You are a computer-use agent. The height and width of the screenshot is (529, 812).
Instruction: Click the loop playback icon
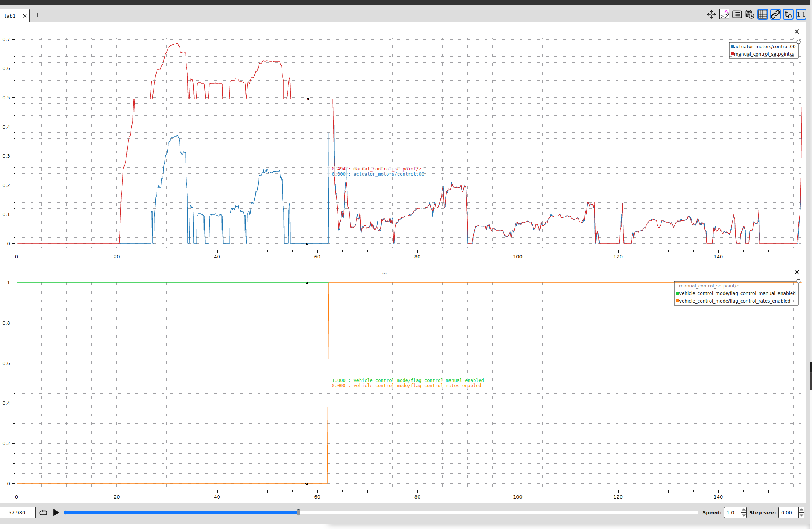(43, 512)
